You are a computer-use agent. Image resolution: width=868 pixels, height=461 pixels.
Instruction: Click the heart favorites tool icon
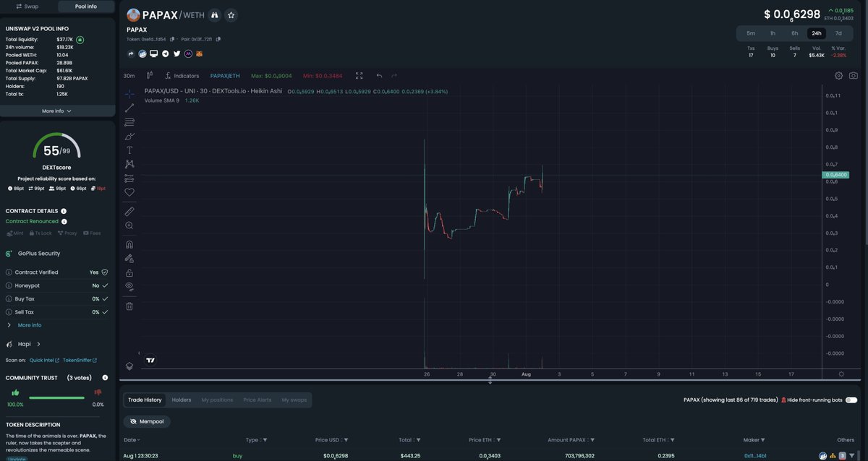pos(129,192)
